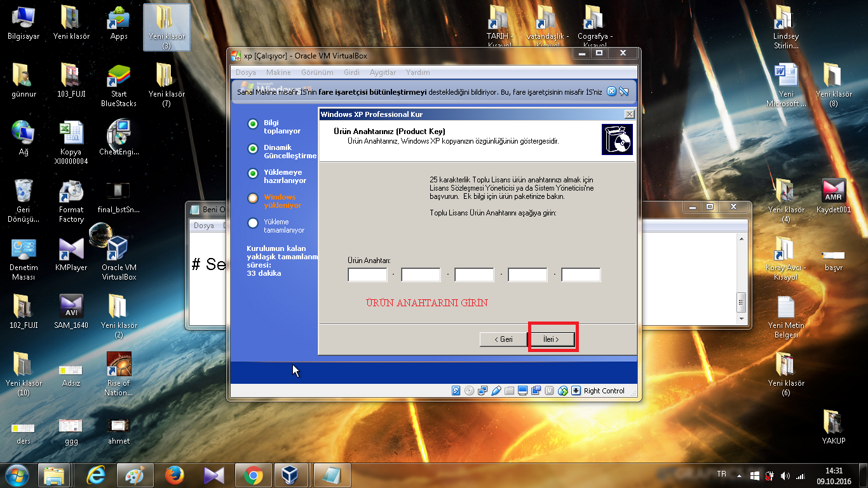The height and width of the screenshot is (488, 868).
Task: Open Yardım menu in VirtualBox window
Action: pyautogui.click(x=418, y=72)
